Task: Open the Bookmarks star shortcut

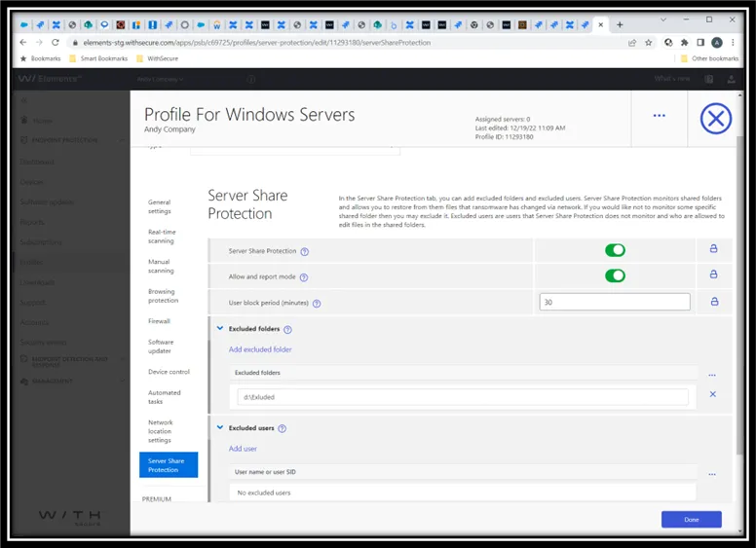Action: [x=41, y=58]
